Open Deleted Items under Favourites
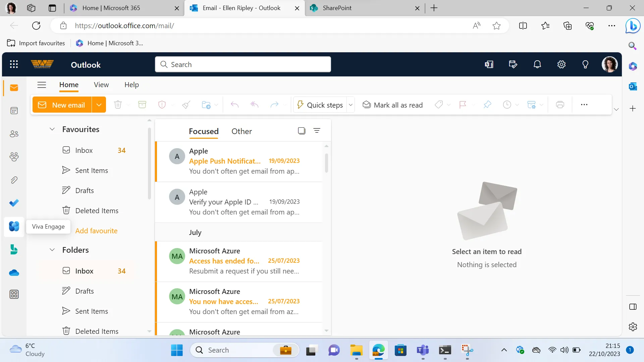The width and height of the screenshot is (644, 362). pos(97,211)
